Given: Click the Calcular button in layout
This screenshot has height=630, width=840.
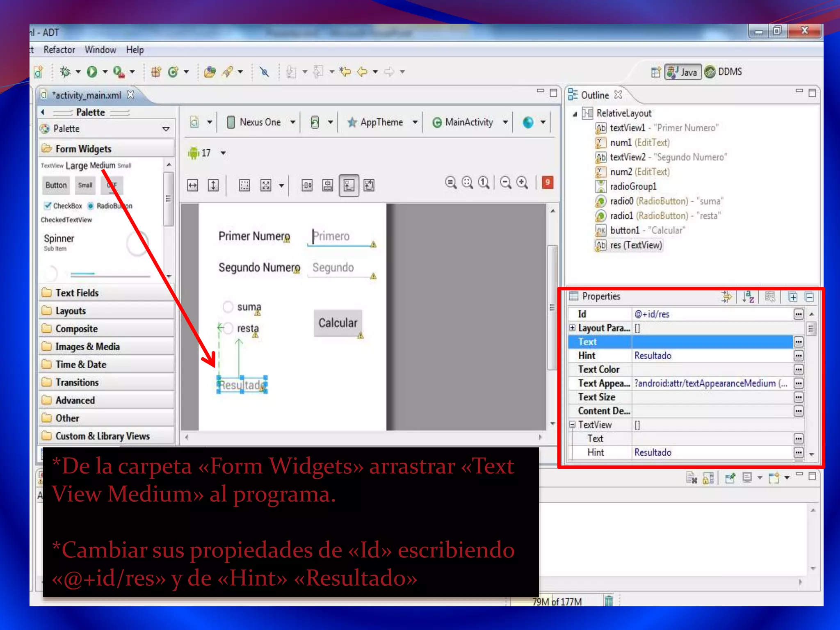Looking at the screenshot, I should [338, 323].
